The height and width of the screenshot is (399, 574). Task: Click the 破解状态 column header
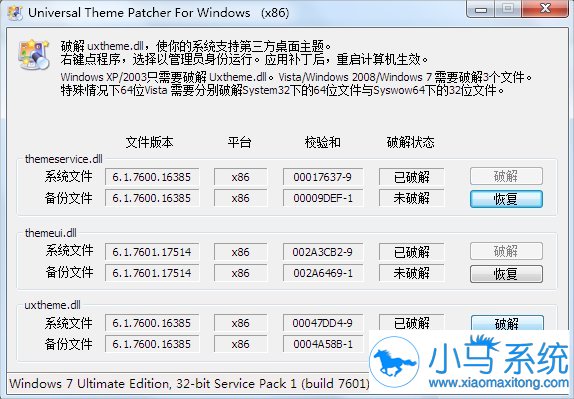tap(410, 142)
